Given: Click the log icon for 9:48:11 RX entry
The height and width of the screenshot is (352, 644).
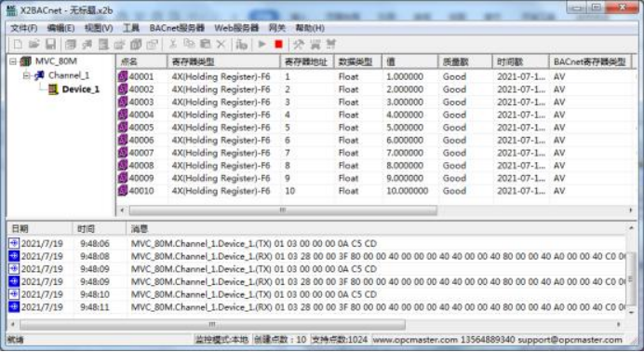Looking at the screenshot, I should 14,306.
